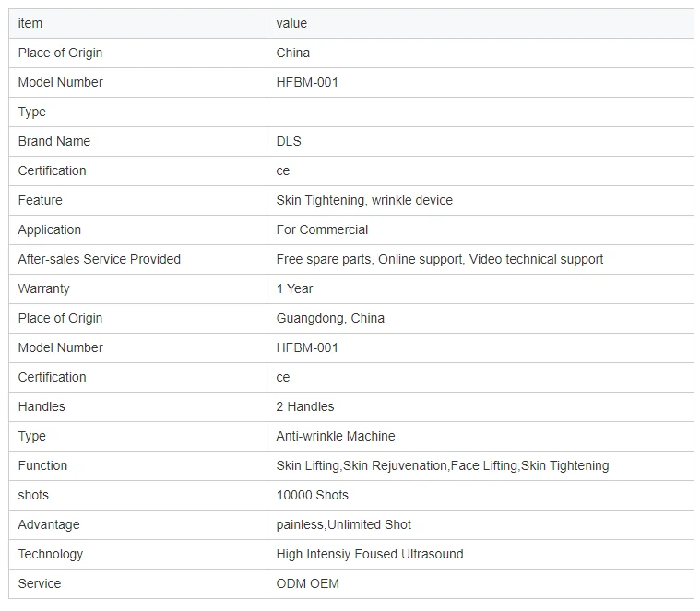Click the Advantage row label

coord(49,524)
